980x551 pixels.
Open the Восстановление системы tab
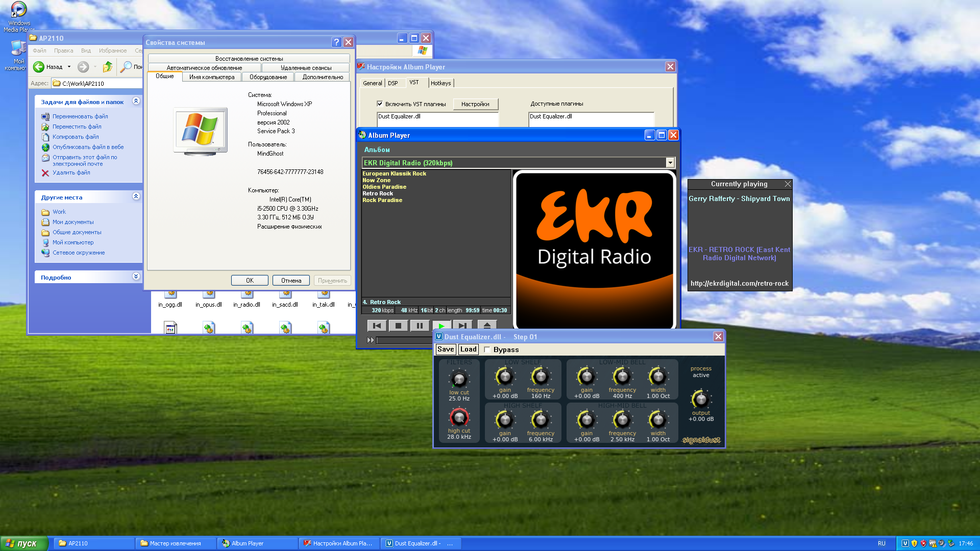[249, 59]
